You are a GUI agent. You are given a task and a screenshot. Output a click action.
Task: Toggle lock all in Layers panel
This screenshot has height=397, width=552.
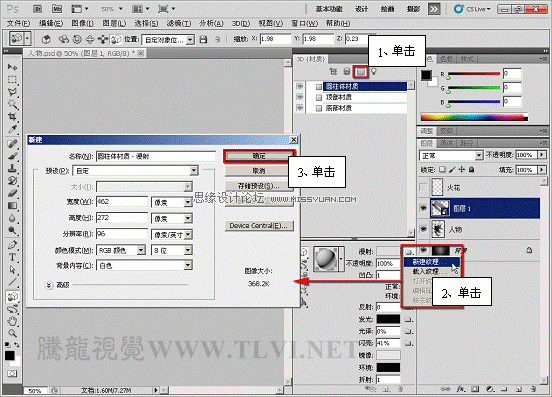tap(471, 170)
